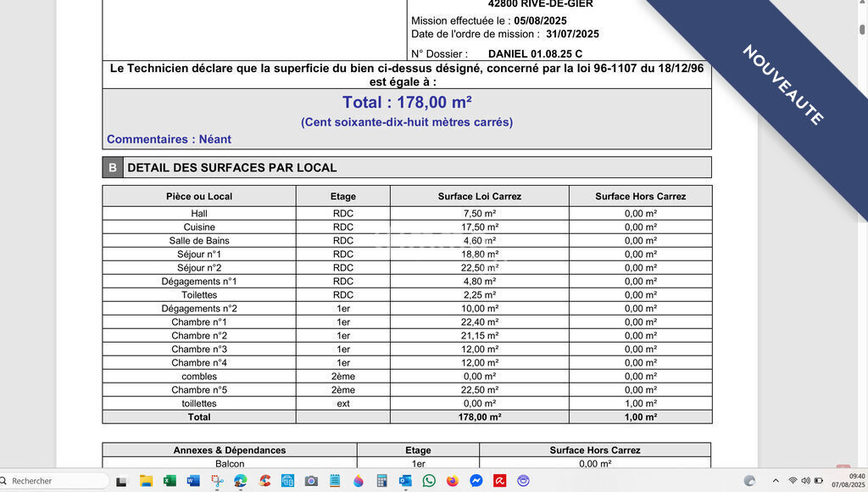This screenshot has width=868, height=492.
Task: Open the Calculator from the taskbar
Action: pos(381,481)
